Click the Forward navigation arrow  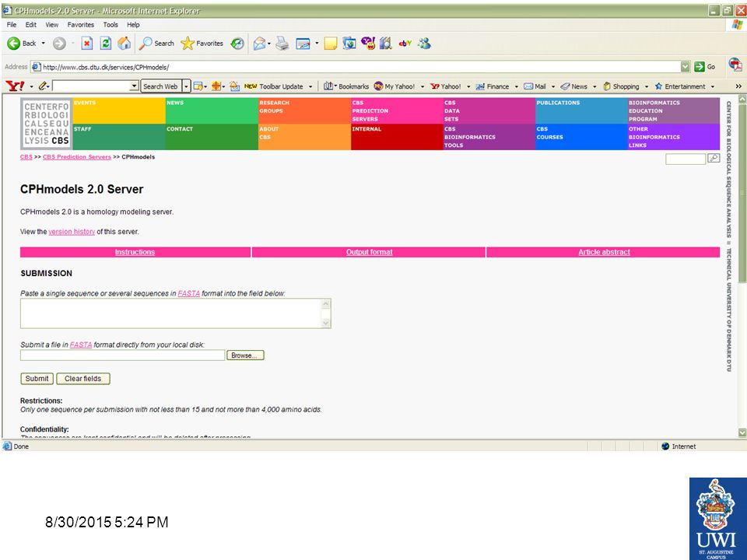59,44
